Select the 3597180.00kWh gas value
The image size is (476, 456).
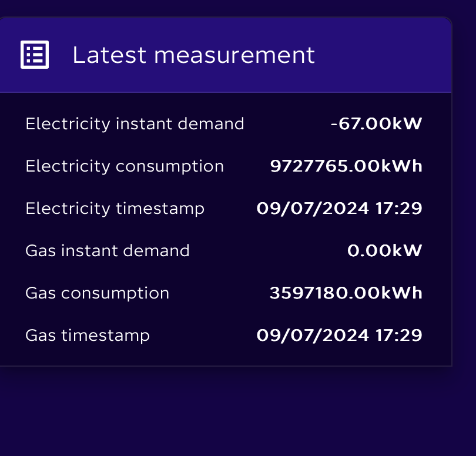pos(346,293)
